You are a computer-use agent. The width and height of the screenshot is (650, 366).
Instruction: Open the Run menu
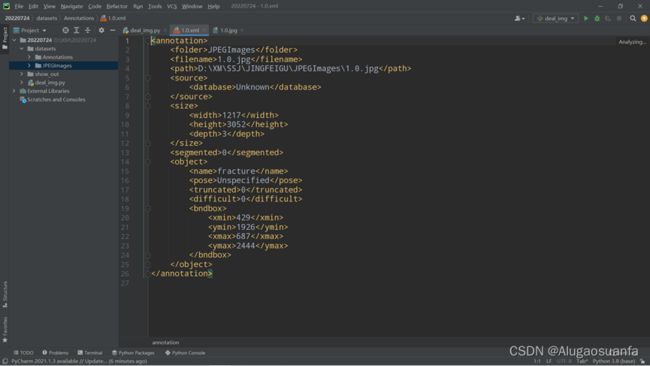[138, 6]
